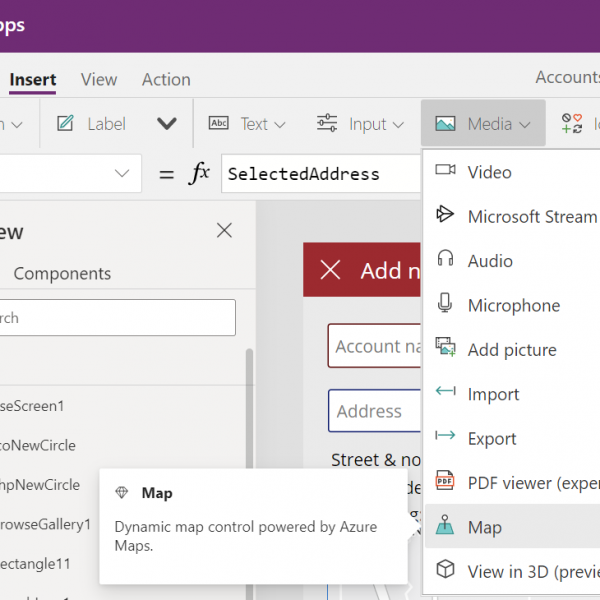Open the Components tab
The width and height of the screenshot is (600, 600).
pos(62,274)
